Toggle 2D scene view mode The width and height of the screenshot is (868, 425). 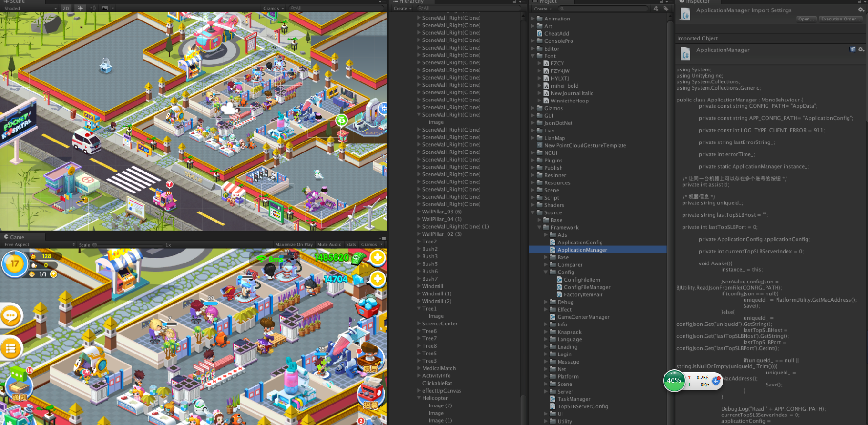(x=66, y=8)
